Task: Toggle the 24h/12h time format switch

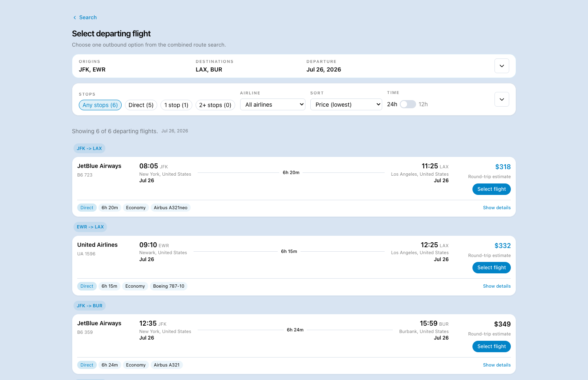Action: click(x=408, y=104)
